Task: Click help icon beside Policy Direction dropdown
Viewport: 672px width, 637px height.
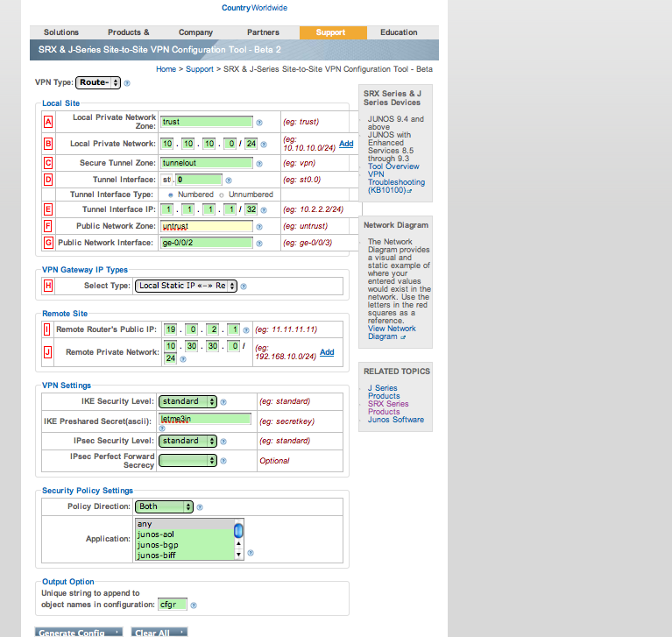Action: tap(200, 507)
